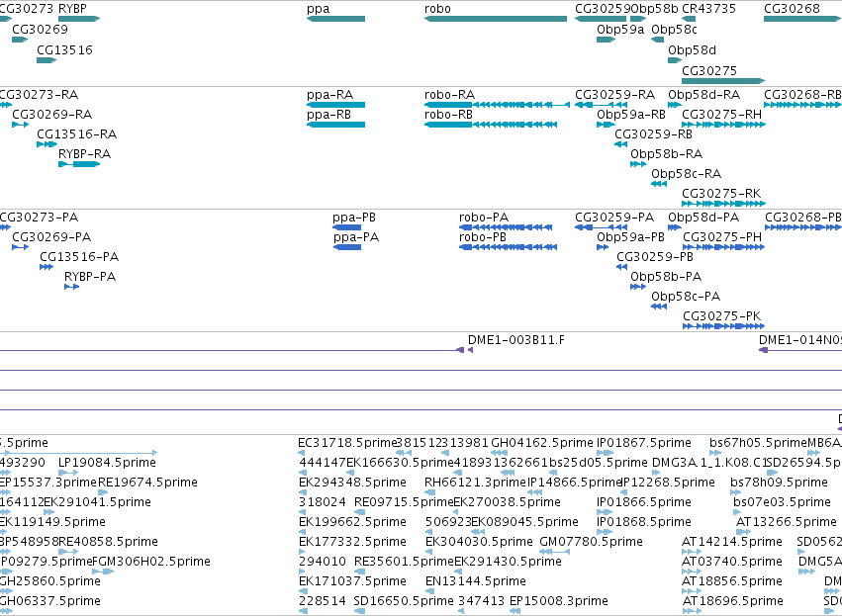Click the CG13516 gene label

coord(64,49)
